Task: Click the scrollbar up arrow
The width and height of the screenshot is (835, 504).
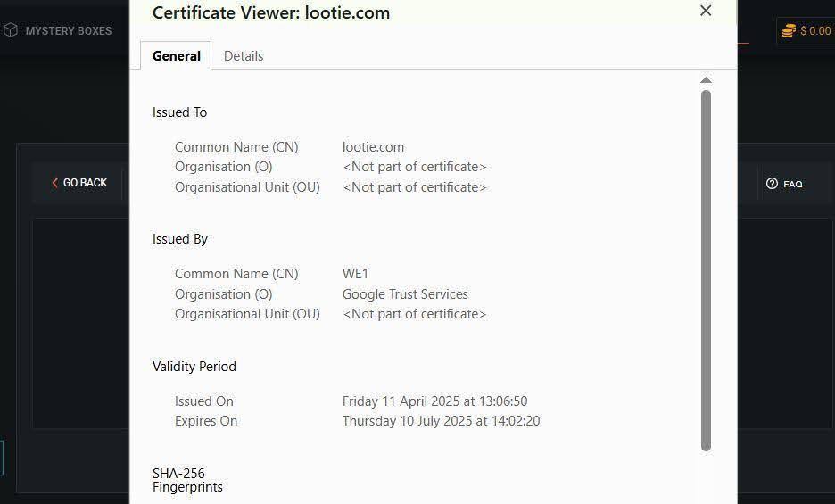Action: (x=706, y=80)
